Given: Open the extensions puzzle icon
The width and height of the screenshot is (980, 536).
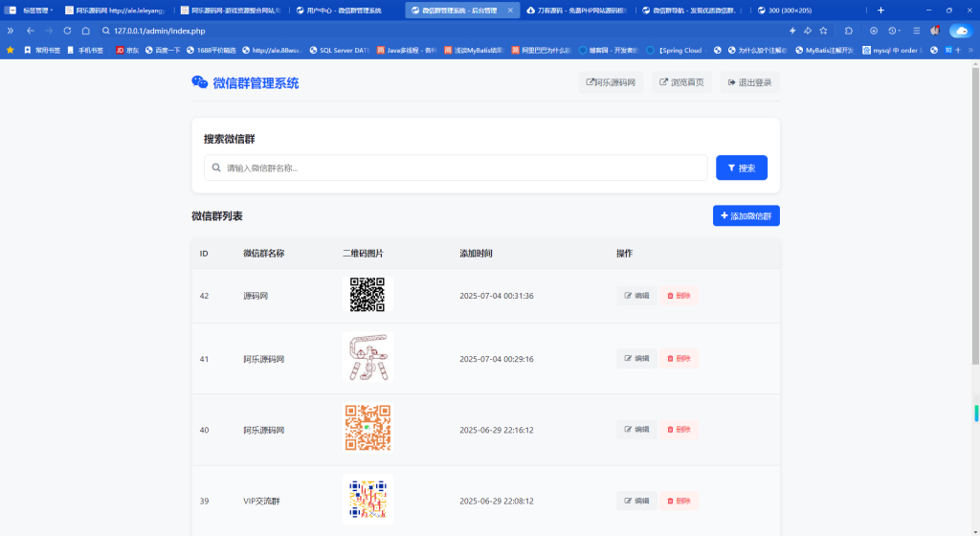Looking at the screenshot, I should tap(848, 31).
